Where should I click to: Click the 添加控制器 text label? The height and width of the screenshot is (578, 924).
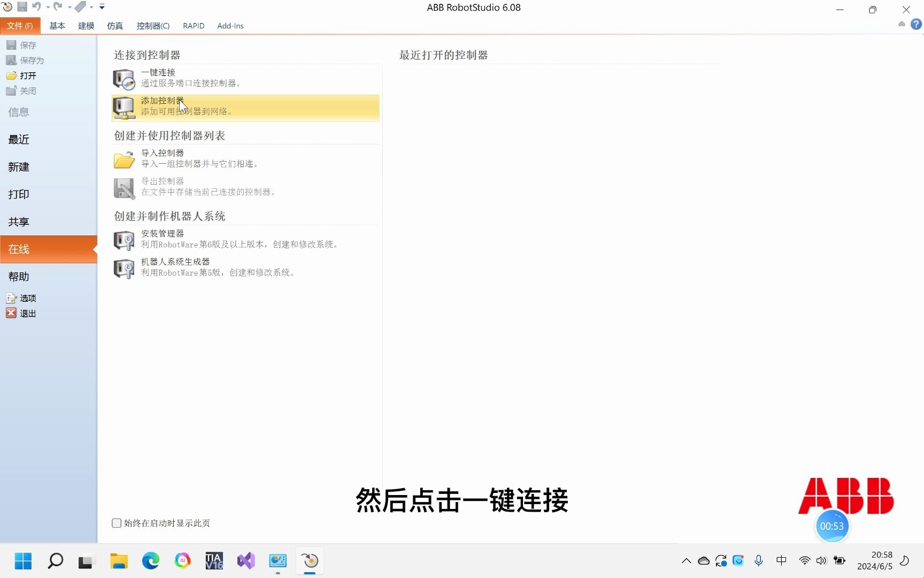(162, 101)
